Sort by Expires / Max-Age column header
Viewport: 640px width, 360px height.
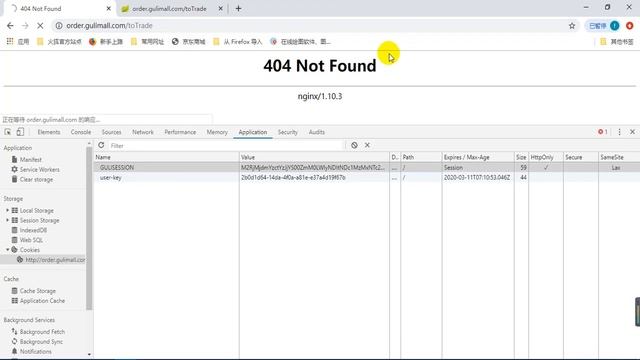478,157
